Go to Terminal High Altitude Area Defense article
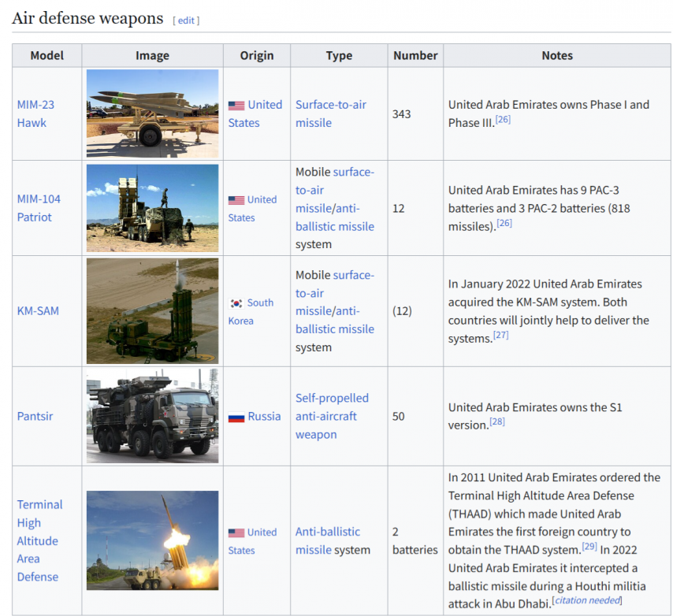The height and width of the screenshot is (616, 673). [x=39, y=540]
